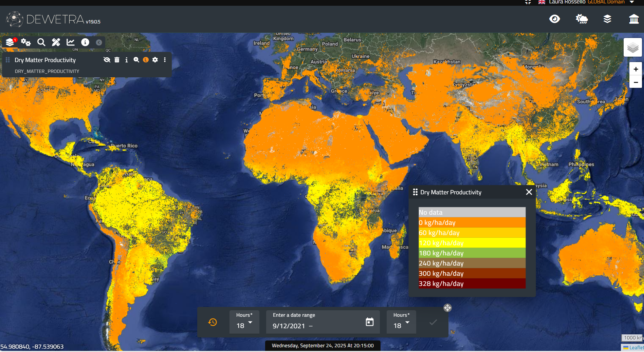
Task: Zoom in on the map
Action: [636, 69]
